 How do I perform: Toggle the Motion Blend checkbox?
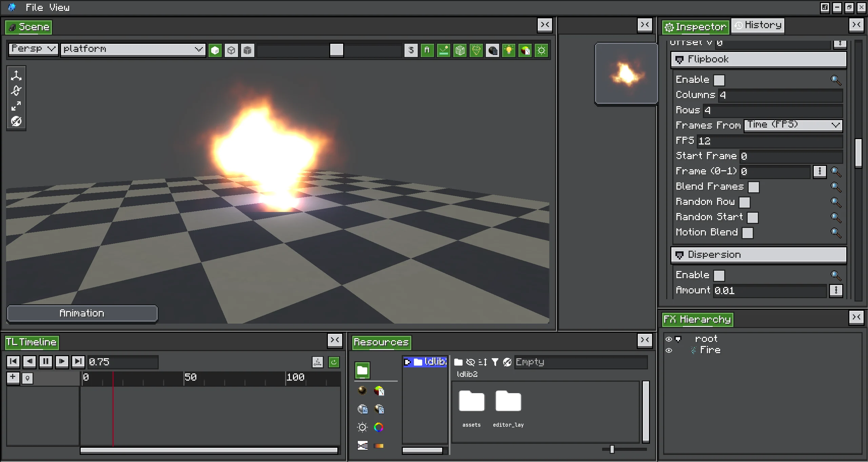[748, 233]
